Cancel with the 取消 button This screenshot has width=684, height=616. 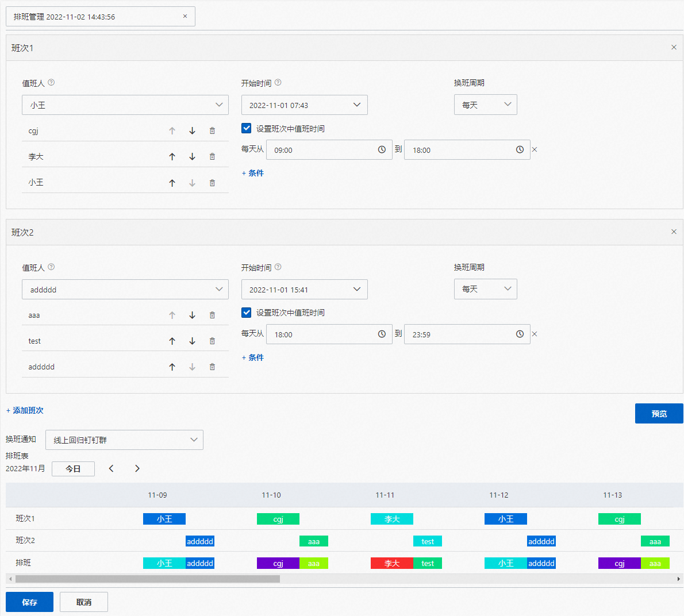coord(84,602)
